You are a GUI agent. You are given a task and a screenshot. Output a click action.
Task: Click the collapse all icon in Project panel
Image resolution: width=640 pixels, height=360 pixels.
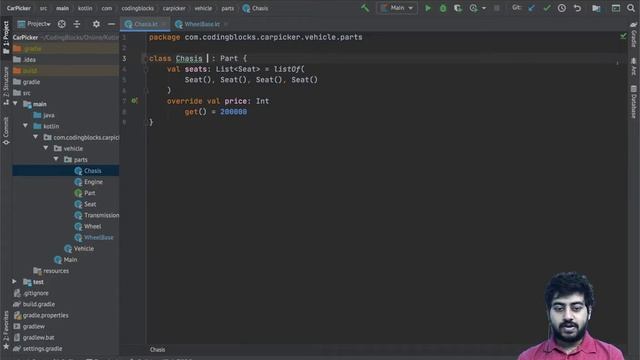tap(77, 24)
